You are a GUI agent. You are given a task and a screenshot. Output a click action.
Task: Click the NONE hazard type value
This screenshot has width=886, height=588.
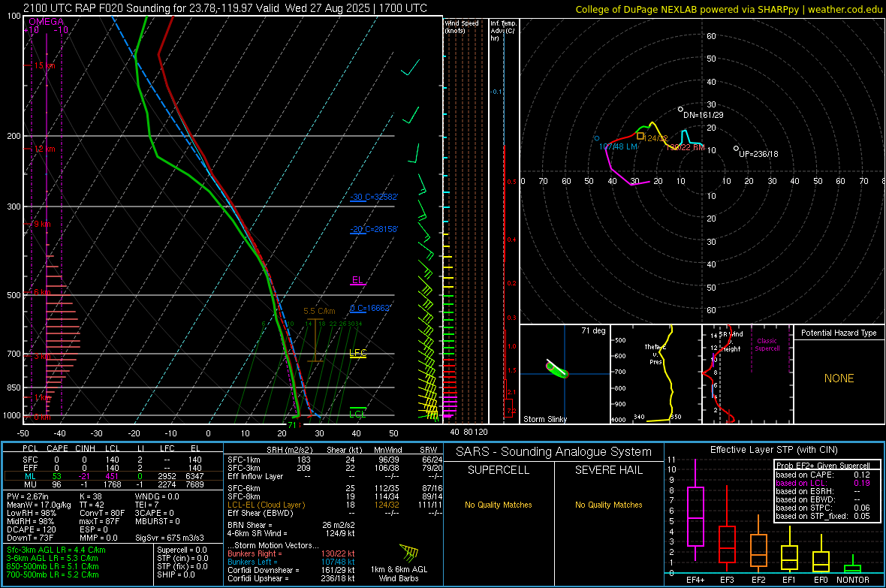pos(839,378)
